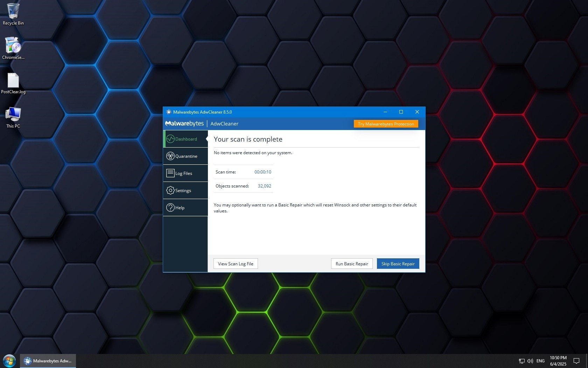Select the ChromeSetup installer desktop icon

click(x=13, y=48)
